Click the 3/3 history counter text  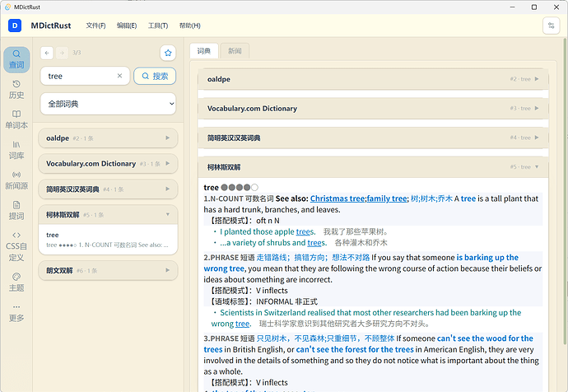coord(77,53)
